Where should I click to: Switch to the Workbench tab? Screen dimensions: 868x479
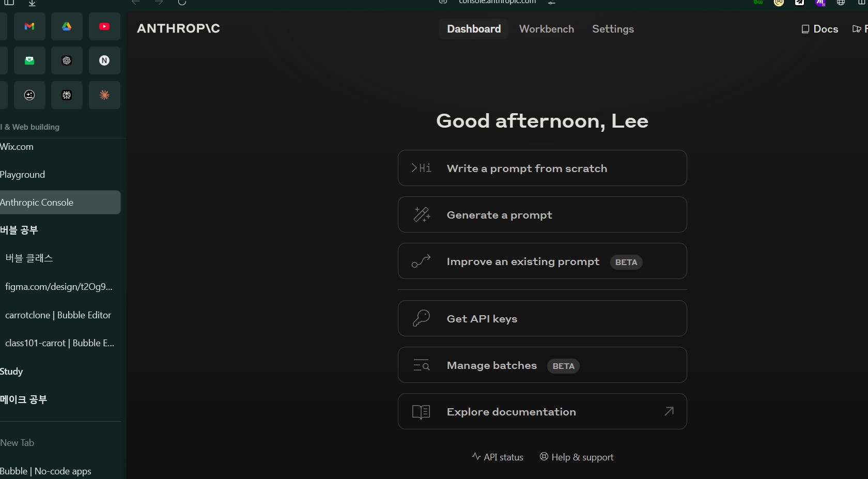(x=547, y=29)
